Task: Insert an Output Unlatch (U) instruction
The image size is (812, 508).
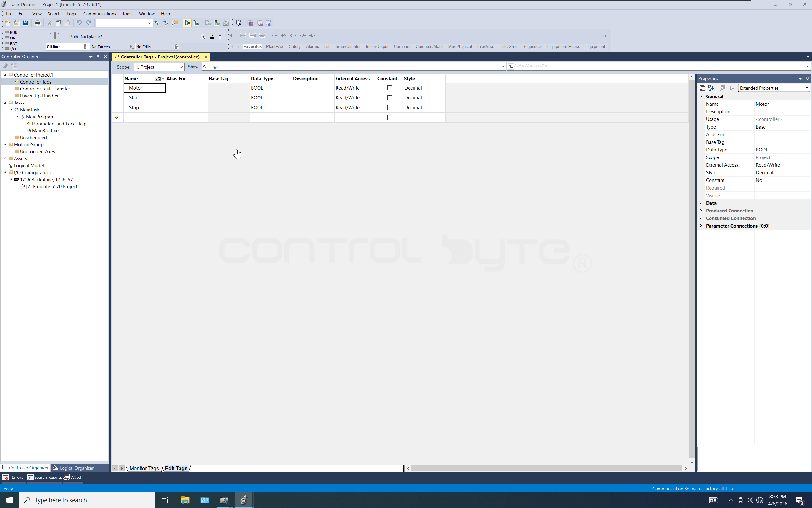Action: (x=303, y=36)
